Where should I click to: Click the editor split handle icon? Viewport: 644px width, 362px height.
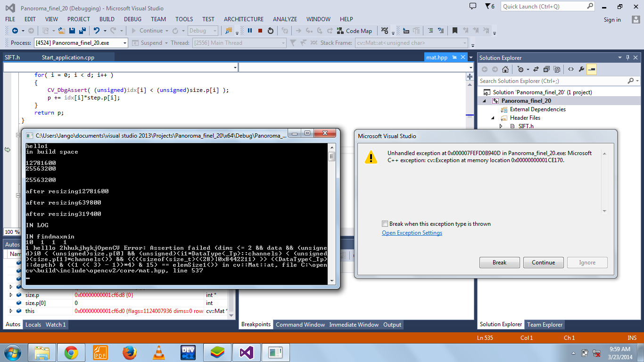click(x=470, y=76)
